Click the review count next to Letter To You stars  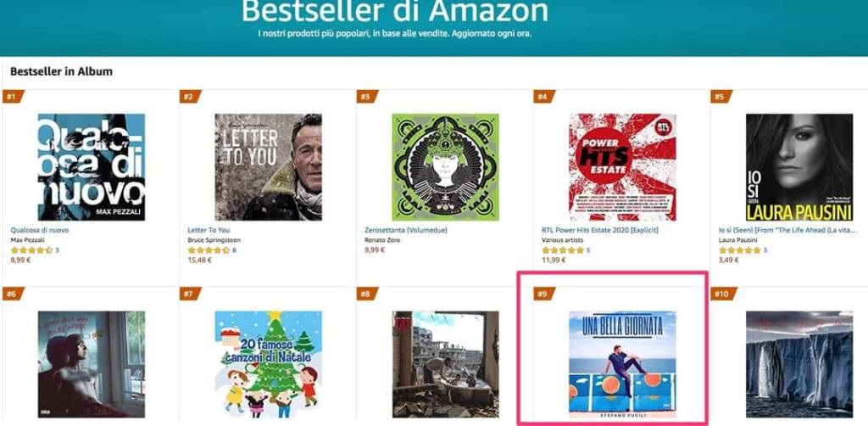[234, 250]
